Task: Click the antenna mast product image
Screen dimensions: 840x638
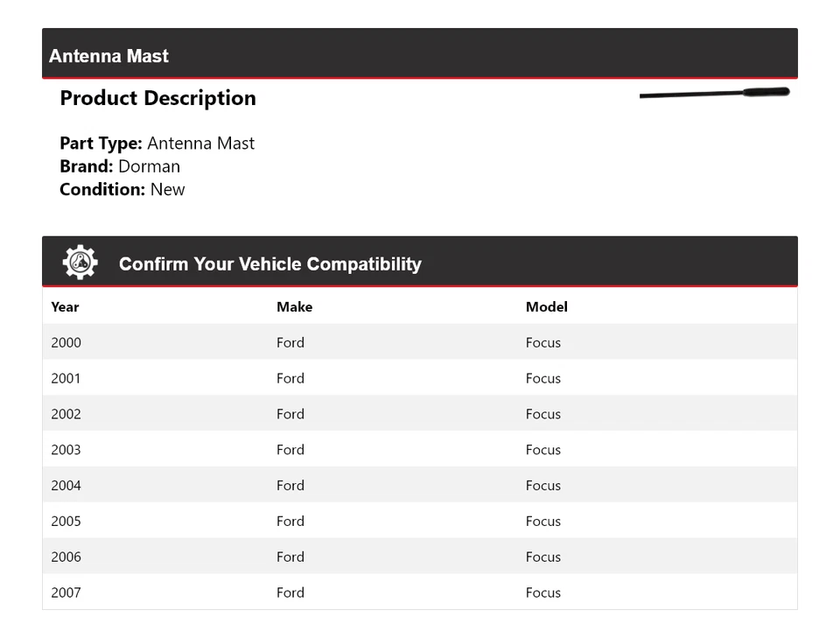Action: coord(714,93)
